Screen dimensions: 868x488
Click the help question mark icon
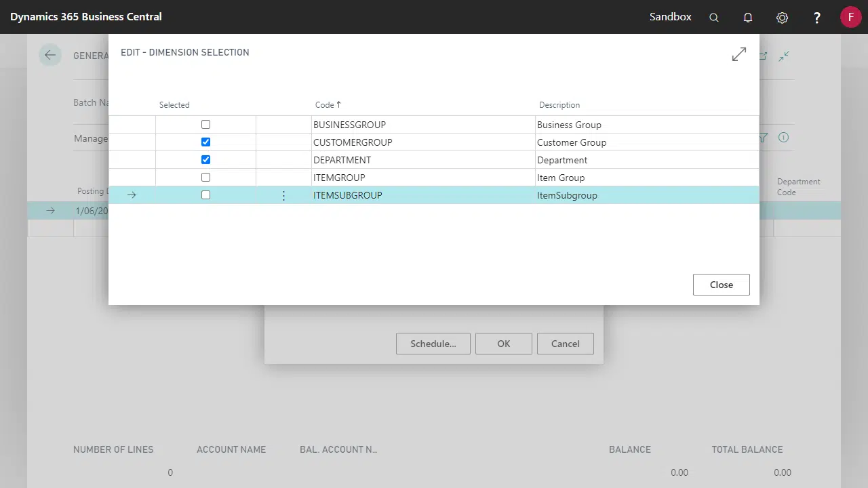click(x=817, y=18)
